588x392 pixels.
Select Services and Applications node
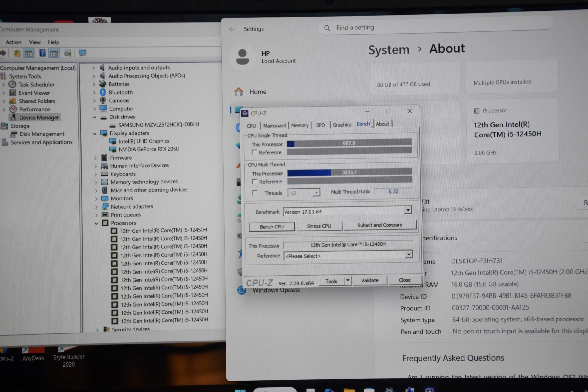(x=42, y=142)
